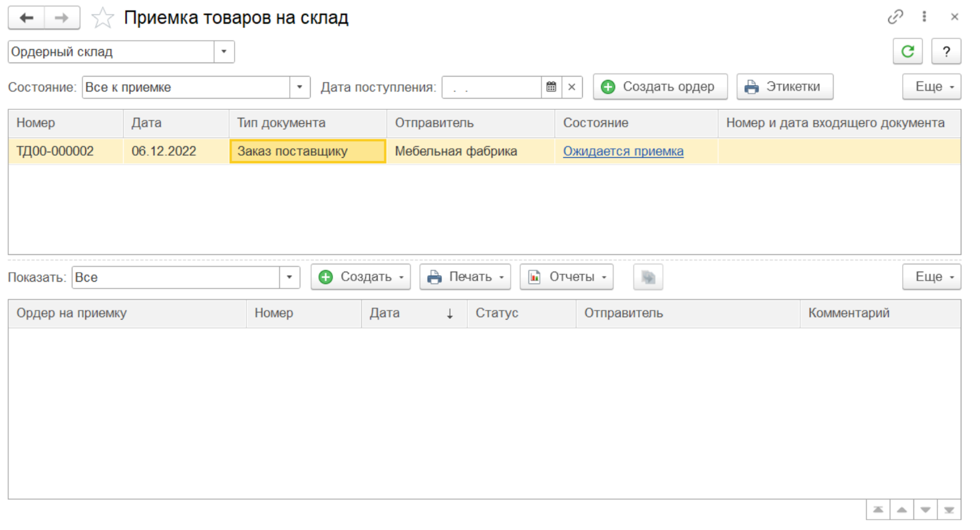The height and width of the screenshot is (530, 980).
Task: Sort by the lower Дата column header
Action: click(412, 313)
